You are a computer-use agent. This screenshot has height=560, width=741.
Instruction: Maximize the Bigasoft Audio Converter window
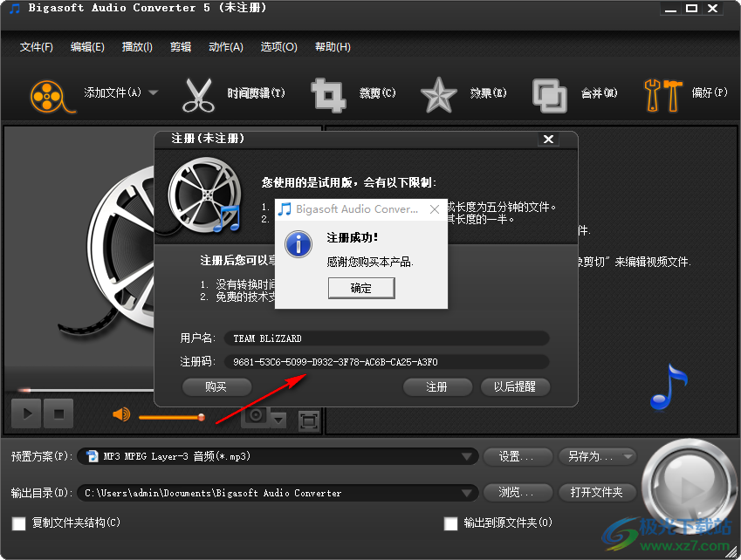click(x=692, y=9)
